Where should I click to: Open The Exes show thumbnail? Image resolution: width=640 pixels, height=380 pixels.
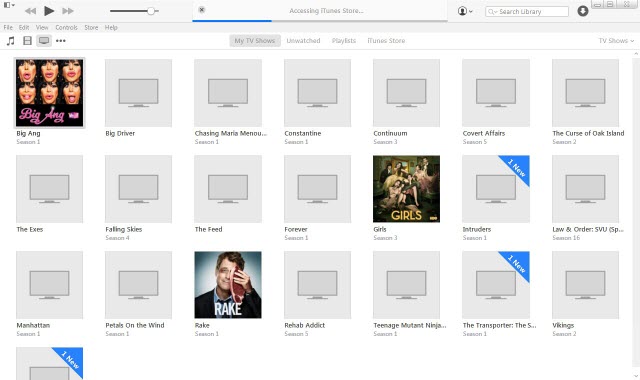(49, 189)
